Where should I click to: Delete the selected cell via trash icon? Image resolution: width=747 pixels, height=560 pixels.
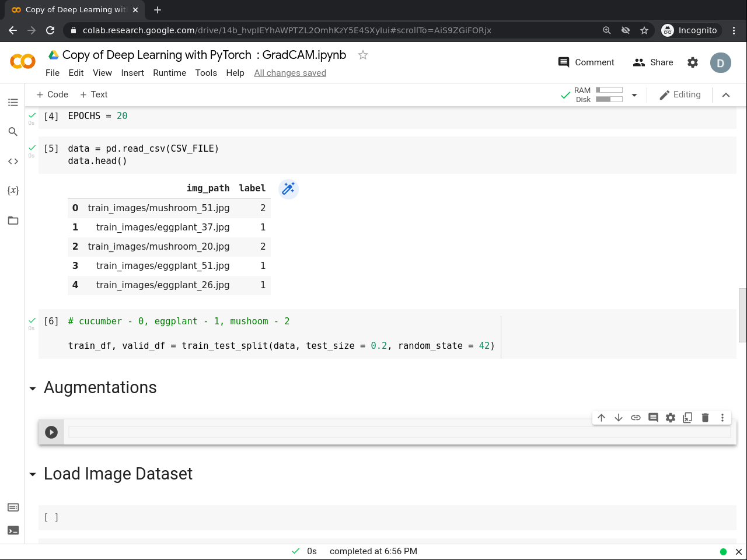[x=705, y=418]
